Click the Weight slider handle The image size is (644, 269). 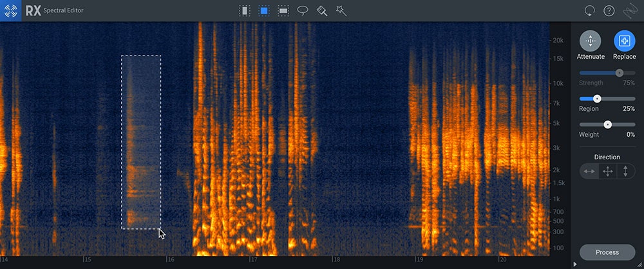(x=607, y=125)
